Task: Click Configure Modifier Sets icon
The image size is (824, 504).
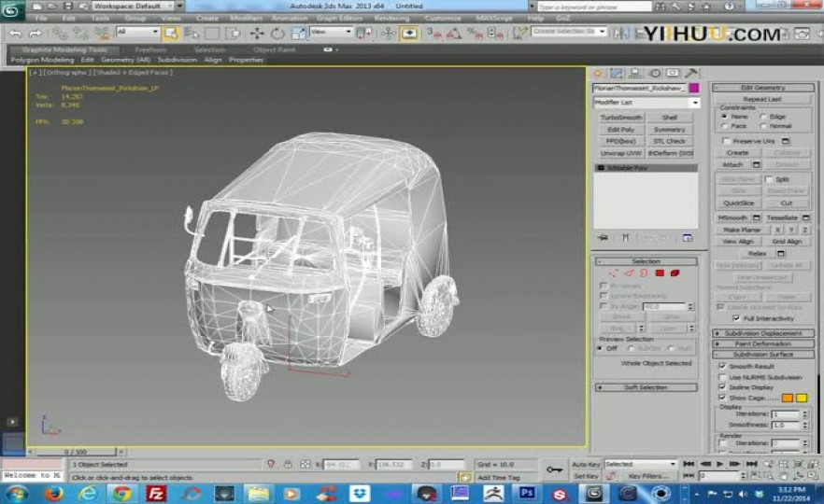Action: [688, 238]
